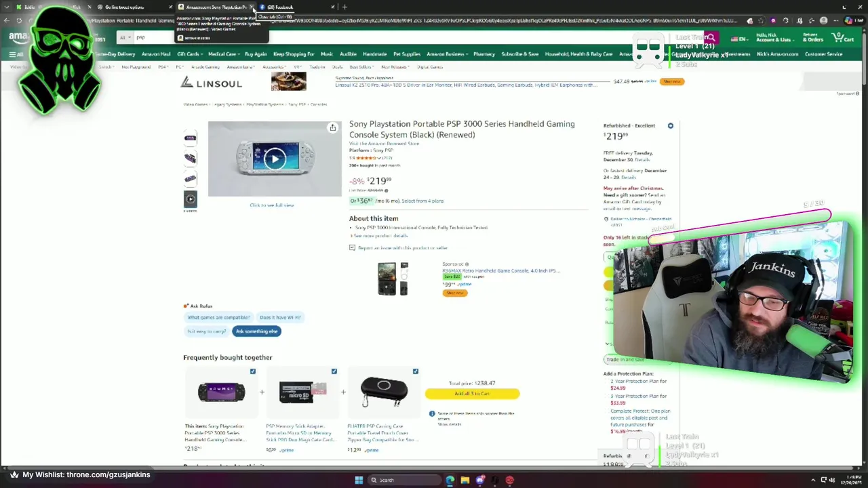
Task: Open the EN language flag selector
Action: pyautogui.click(x=738, y=39)
